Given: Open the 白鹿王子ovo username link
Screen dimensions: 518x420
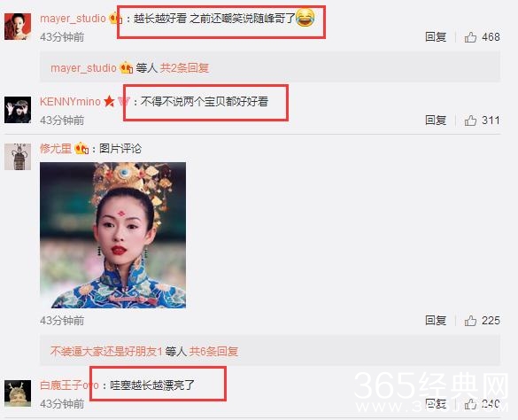Looking at the screenshot, I should pos(69,385).
